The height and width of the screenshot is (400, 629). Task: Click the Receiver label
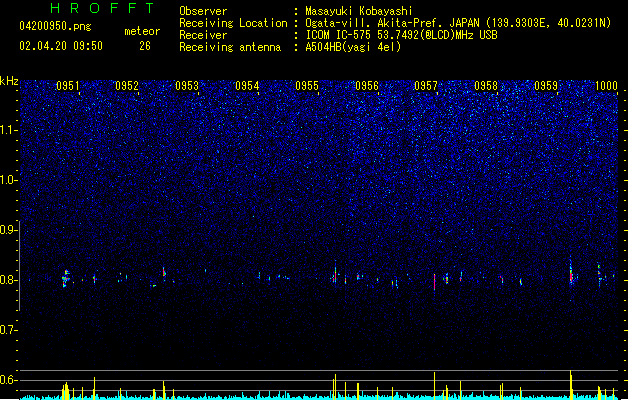(x=203, y=35)
